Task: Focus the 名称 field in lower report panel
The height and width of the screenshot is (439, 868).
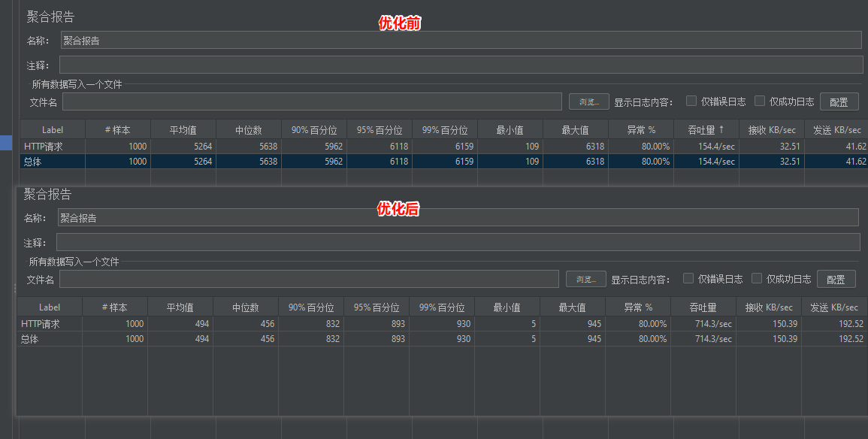Action: 458,217
